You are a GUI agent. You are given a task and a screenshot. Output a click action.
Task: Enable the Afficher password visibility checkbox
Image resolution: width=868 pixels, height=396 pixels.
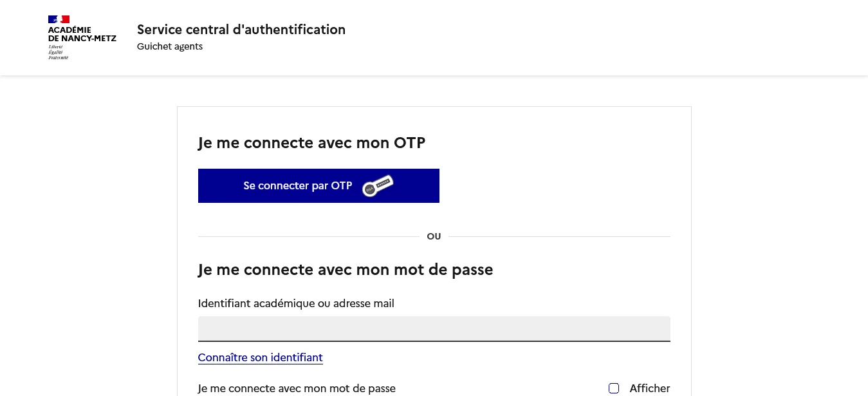[614, 388]
